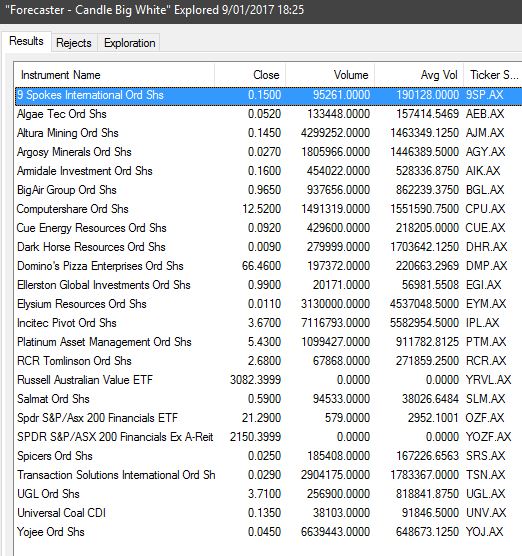Click the Volume value 7116793.0000

coord(335,323)
